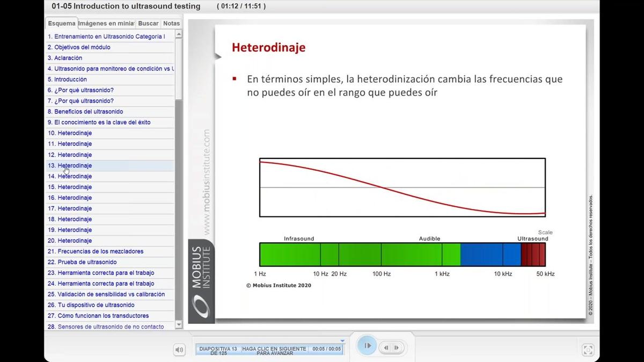The height and width of the screenshot is (362, 644).
Task: Click the 50 kHz scale label
Action: 545,274
